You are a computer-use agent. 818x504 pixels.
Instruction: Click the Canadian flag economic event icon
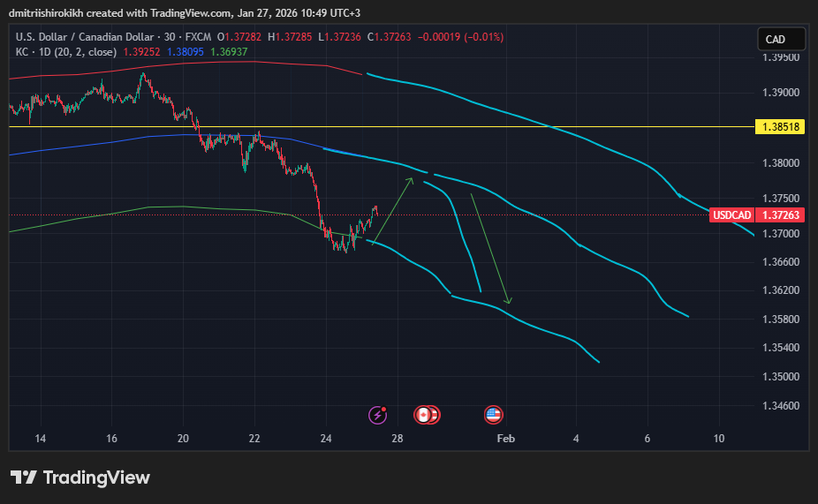pyautogui.click(x=423, y=415)
